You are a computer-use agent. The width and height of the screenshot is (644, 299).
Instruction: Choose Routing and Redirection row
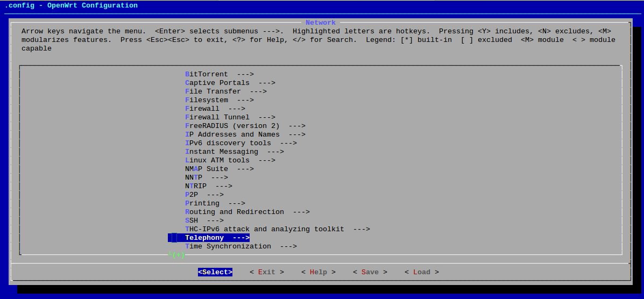click(247, 212)
